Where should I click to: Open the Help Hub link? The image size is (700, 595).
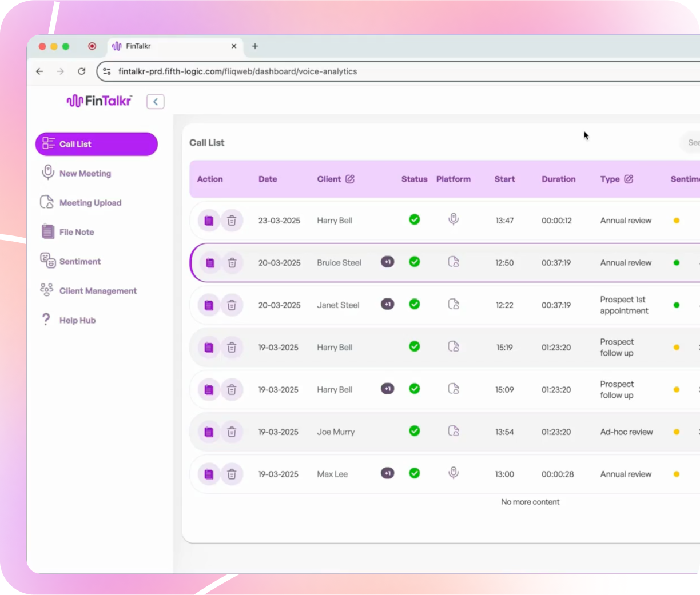click(77, 320)
